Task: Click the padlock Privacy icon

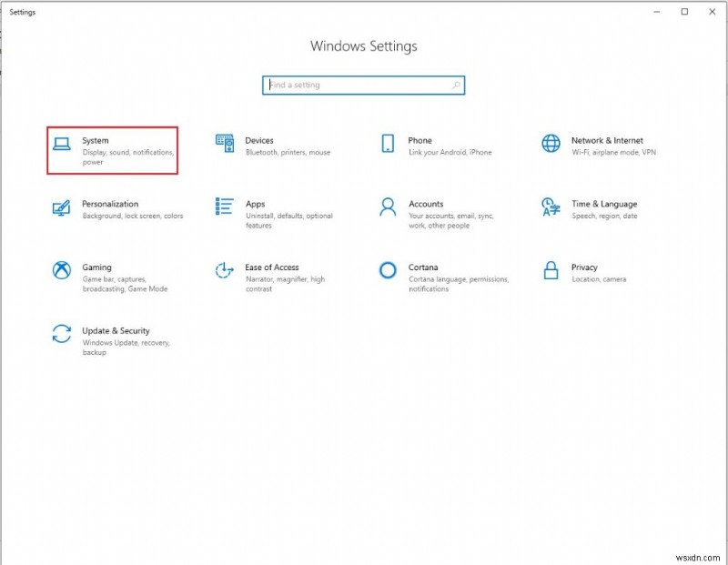Action: tap(550, 270)
